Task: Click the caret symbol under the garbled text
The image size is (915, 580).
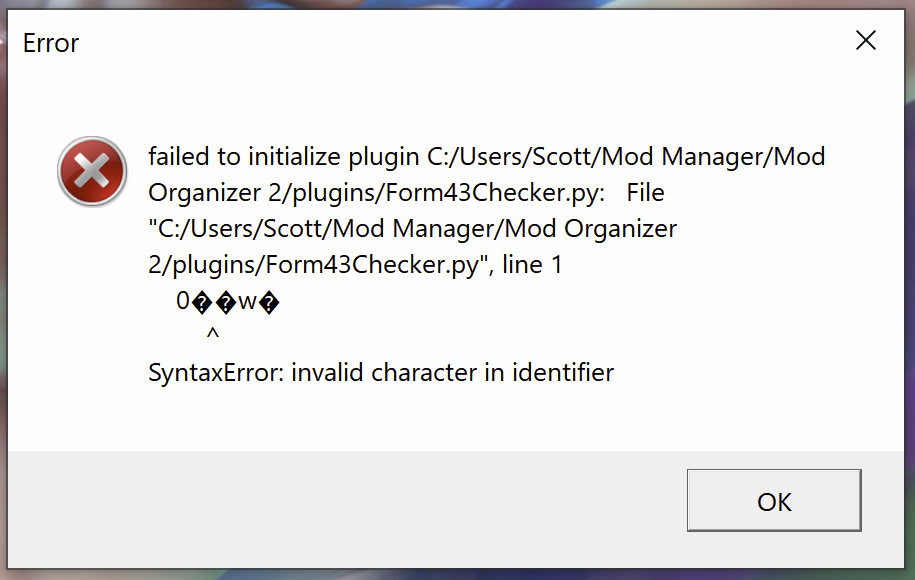Action: (212, 333)
